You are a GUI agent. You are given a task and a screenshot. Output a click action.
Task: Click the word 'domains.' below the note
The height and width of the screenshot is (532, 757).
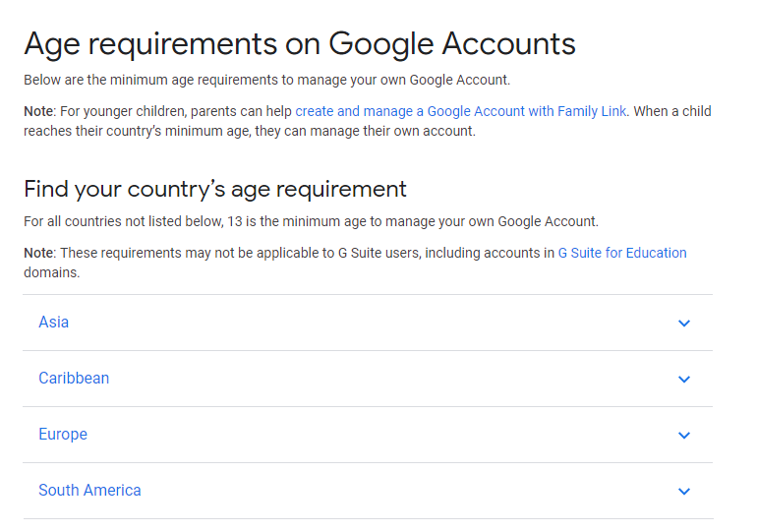pos(52,272)
